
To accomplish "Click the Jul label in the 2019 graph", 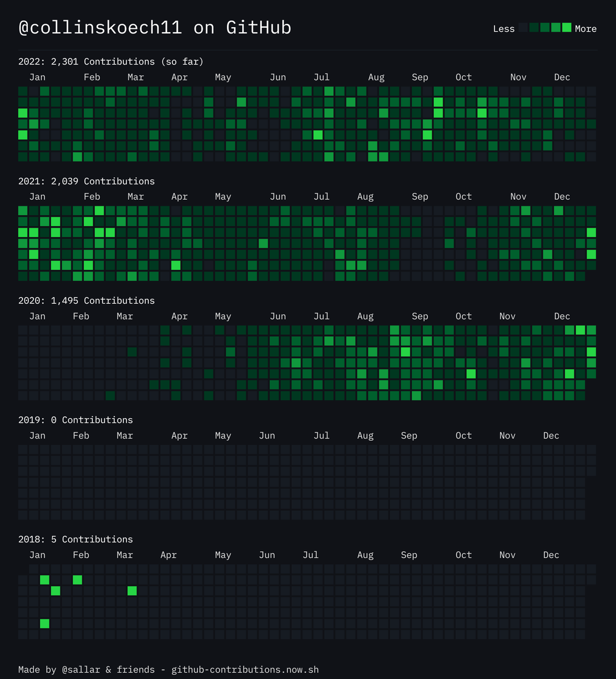I will 321,436.
